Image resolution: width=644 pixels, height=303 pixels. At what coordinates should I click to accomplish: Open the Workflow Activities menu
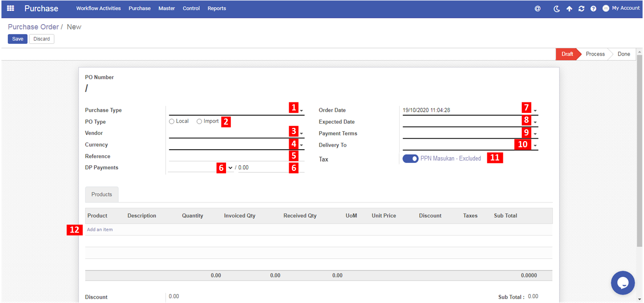(98, 8)
